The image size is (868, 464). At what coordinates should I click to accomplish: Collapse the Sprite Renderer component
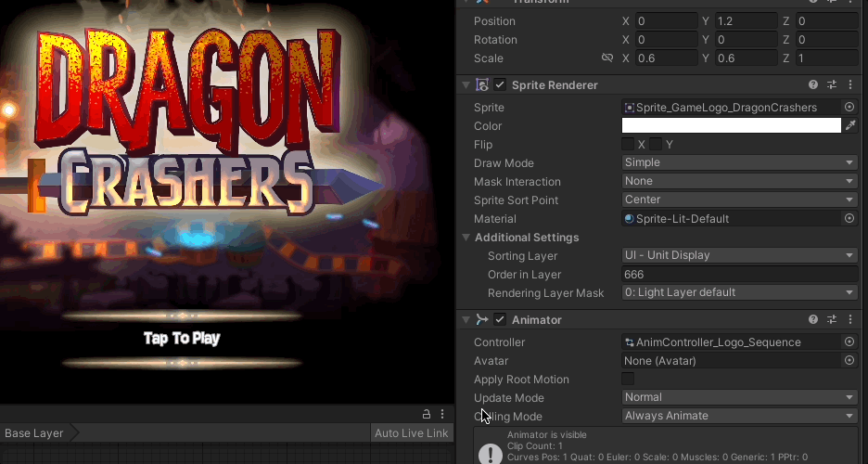click(x=466, y=84)
